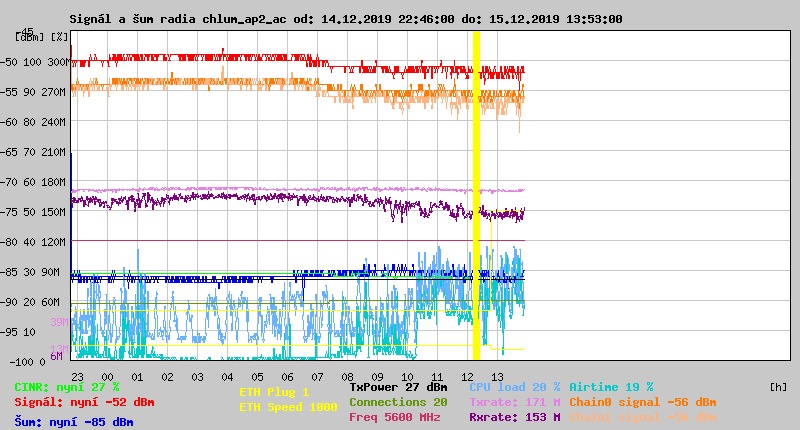The image size is (800, 430).
Task: Click the 'CPU load 20 %' legend label
Action: (515, 387)
